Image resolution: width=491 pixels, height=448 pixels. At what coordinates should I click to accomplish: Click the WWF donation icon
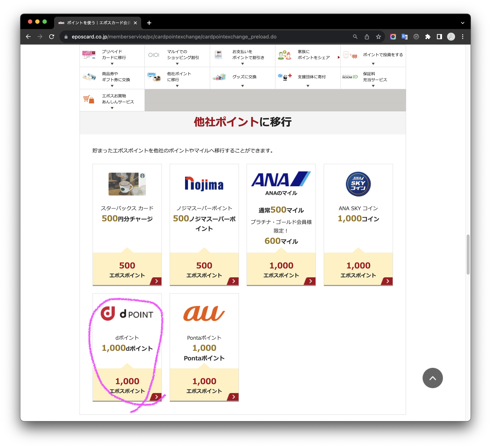click(x=285, y=77)
